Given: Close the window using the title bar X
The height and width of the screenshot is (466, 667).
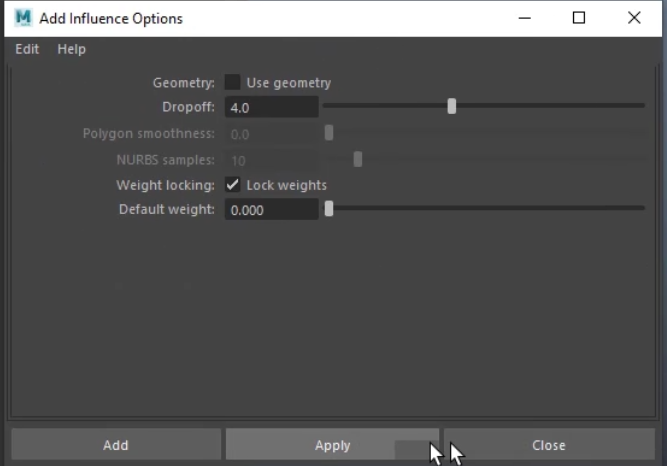Looking at the screenshot, I should 634,18.
